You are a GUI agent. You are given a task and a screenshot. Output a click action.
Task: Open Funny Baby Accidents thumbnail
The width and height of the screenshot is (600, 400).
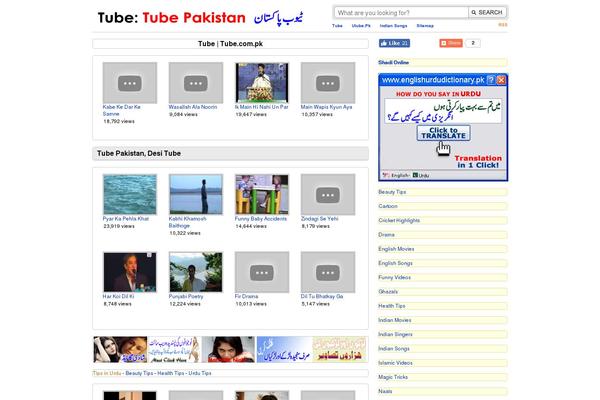(x=262, y=194)
